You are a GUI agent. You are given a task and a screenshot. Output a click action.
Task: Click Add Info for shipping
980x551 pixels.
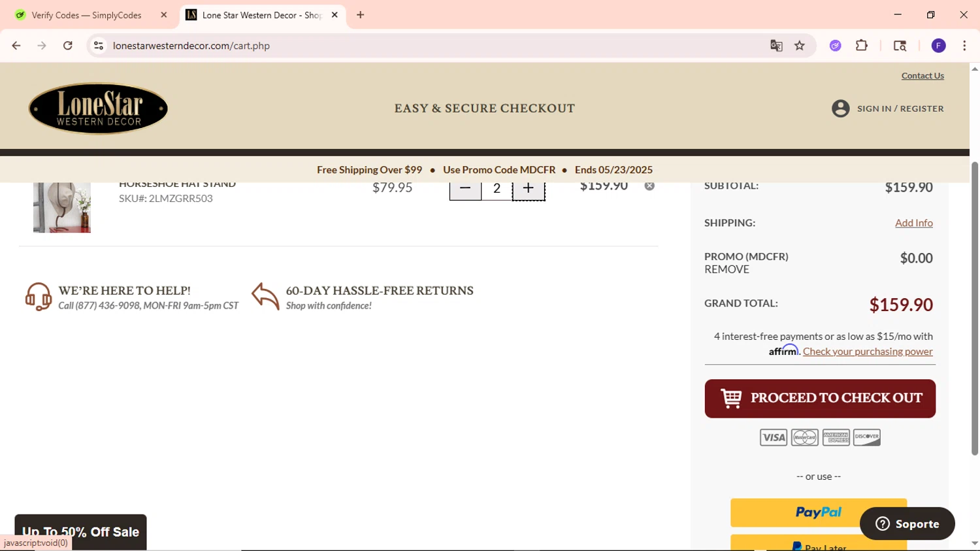pos(913,223)
